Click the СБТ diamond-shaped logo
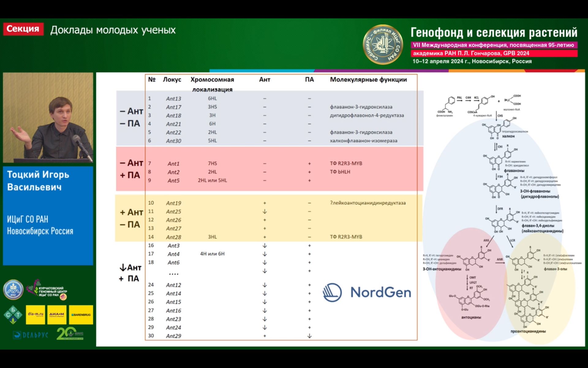Image resolution: width=588 pixels, height=368 pixels. (13, 315)
